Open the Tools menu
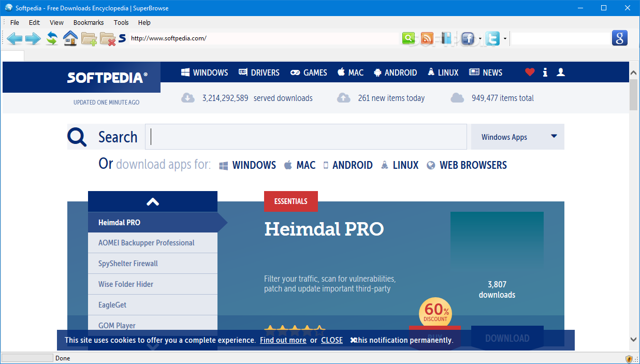Screen dimensions: 640x364 tap(121, 22)
